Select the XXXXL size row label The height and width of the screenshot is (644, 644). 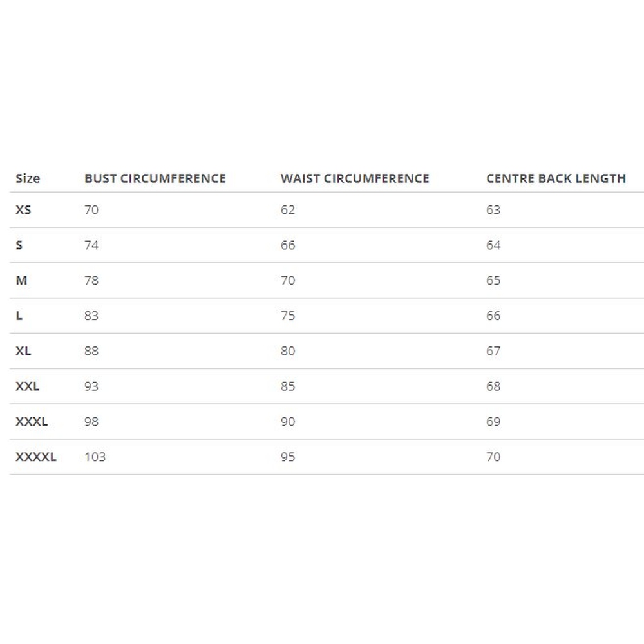(36, 457)
